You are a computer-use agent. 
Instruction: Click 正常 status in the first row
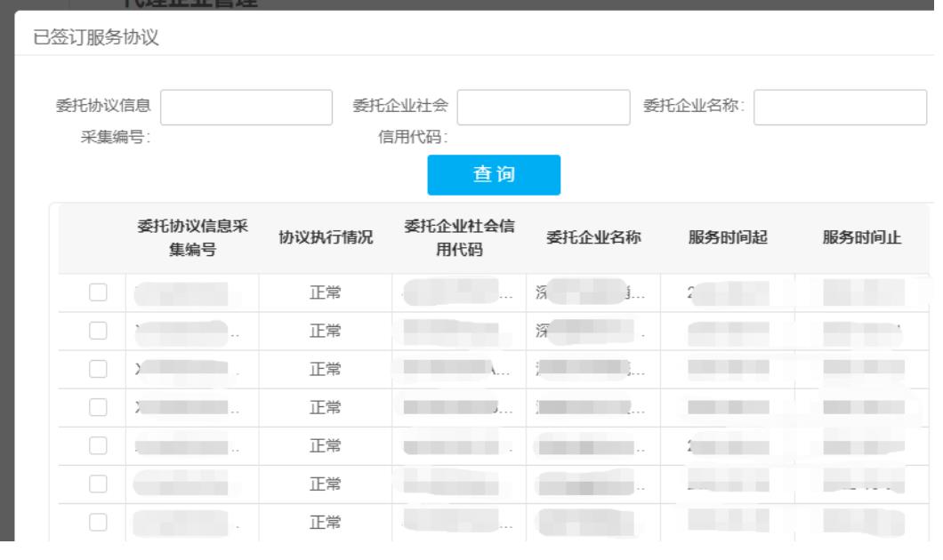pos(326,292)
